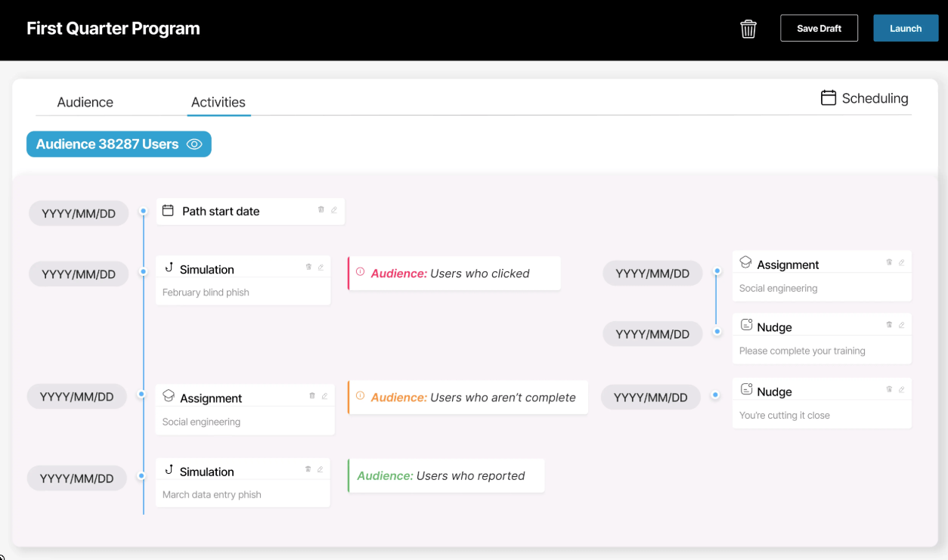
Task: Set the date for 'You're cutting it close' nudge
Action: (x=650, y=398)
